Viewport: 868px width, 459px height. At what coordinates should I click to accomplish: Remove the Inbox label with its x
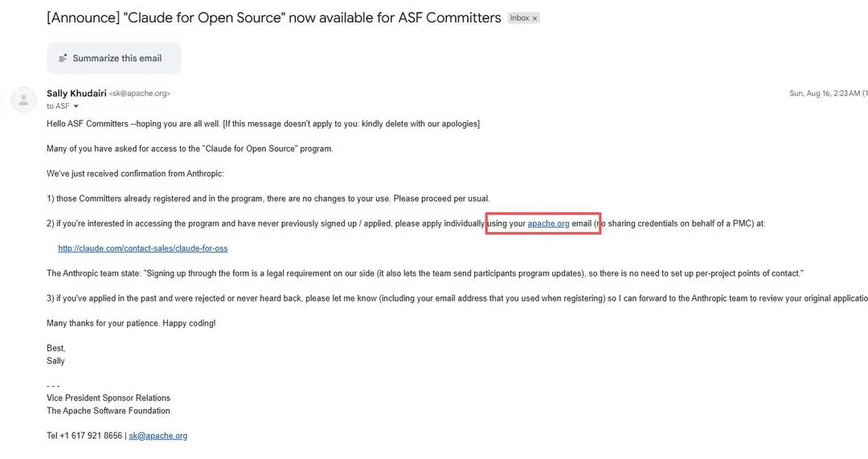(x=534, y=18)
